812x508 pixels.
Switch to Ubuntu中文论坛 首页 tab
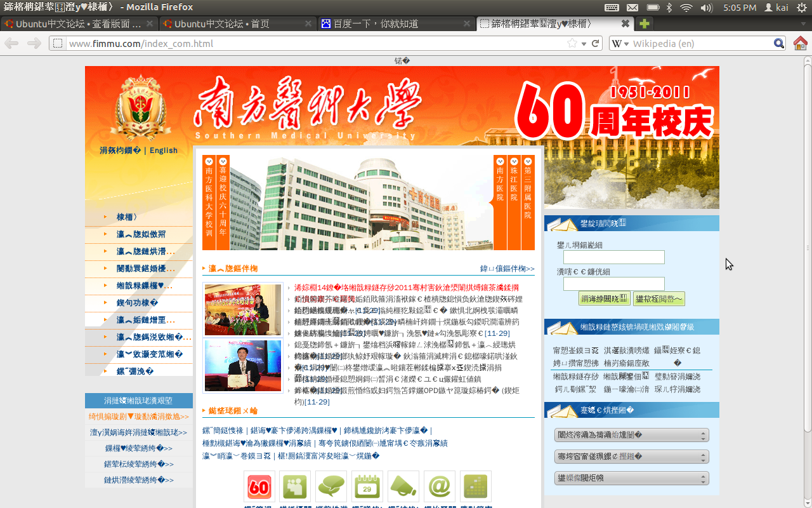(x=238, y=23)
